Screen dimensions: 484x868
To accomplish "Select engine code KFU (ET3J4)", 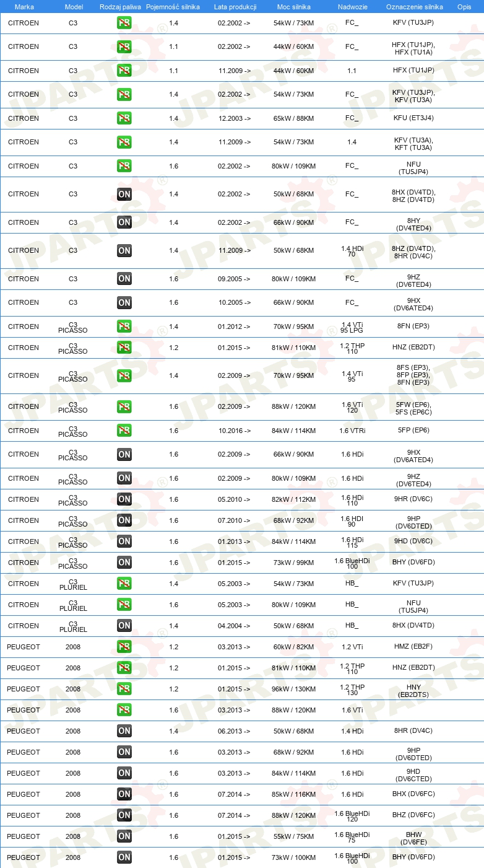I will coord(413,118).
